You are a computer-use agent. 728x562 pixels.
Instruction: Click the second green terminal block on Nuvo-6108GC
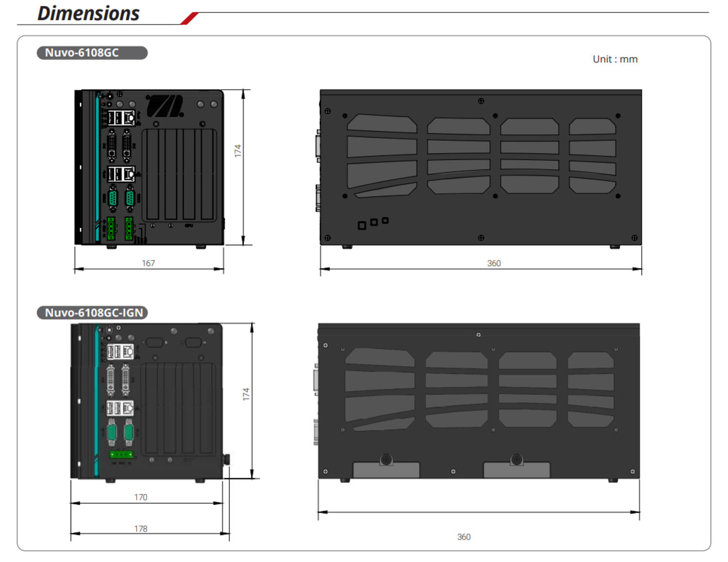(129, 227)
